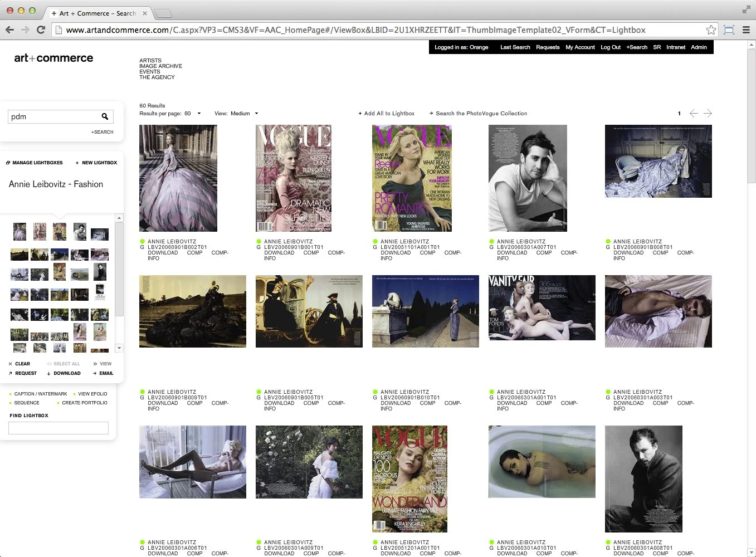The width and height of the screenshot is (756, 557).
Task: Toggle green status dot for LBV20060301A007T01
Action: (x=491, y=241)
